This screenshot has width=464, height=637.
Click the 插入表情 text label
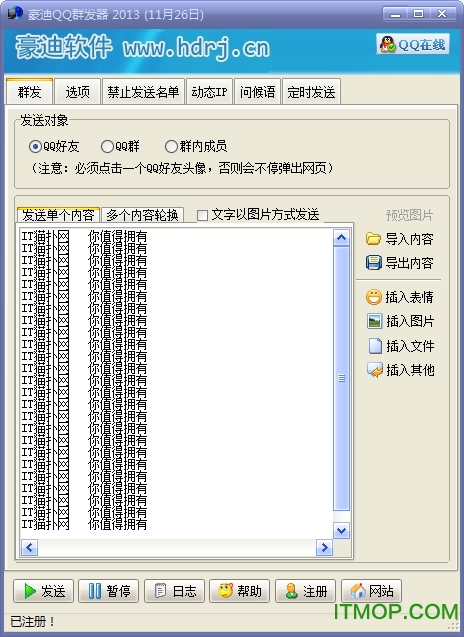(409, 297)
